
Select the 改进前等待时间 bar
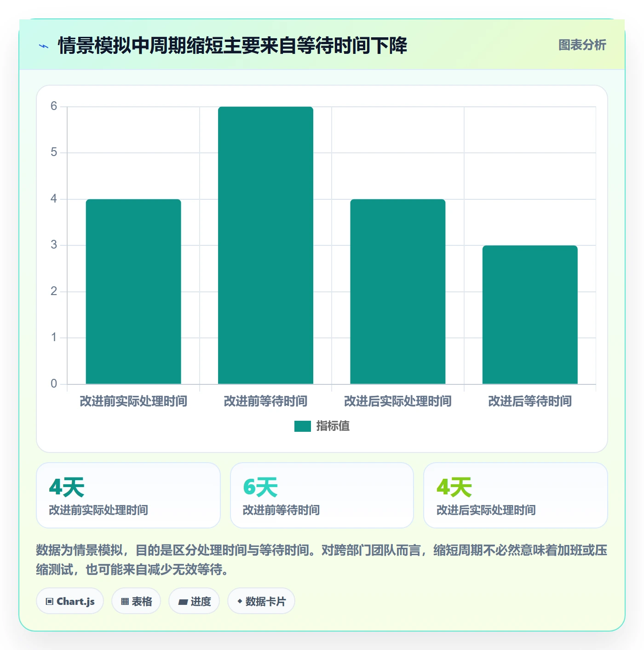pyautogui.click(x=265, y=245)
